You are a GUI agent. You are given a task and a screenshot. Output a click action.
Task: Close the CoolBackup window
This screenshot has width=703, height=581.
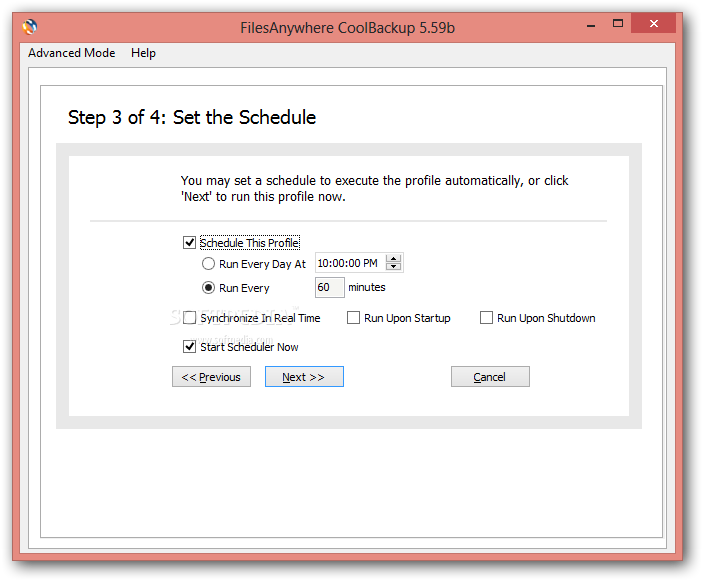coord(654,24)
